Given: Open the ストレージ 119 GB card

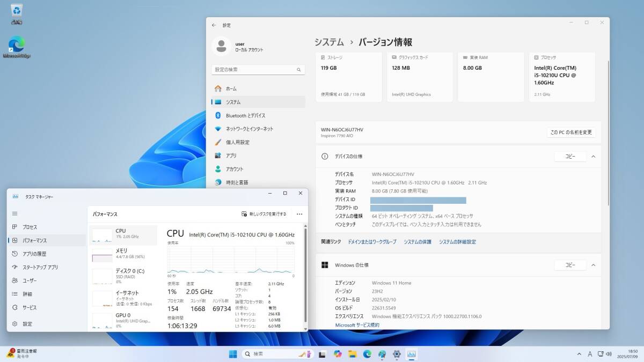Looking at the screenshot, I should coord(349,77).
